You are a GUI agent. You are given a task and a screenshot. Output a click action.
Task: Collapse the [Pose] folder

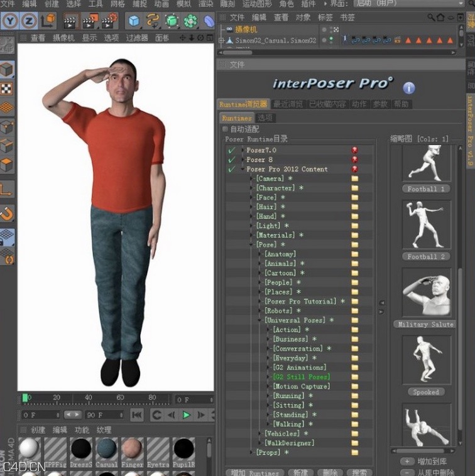(251, 245)
